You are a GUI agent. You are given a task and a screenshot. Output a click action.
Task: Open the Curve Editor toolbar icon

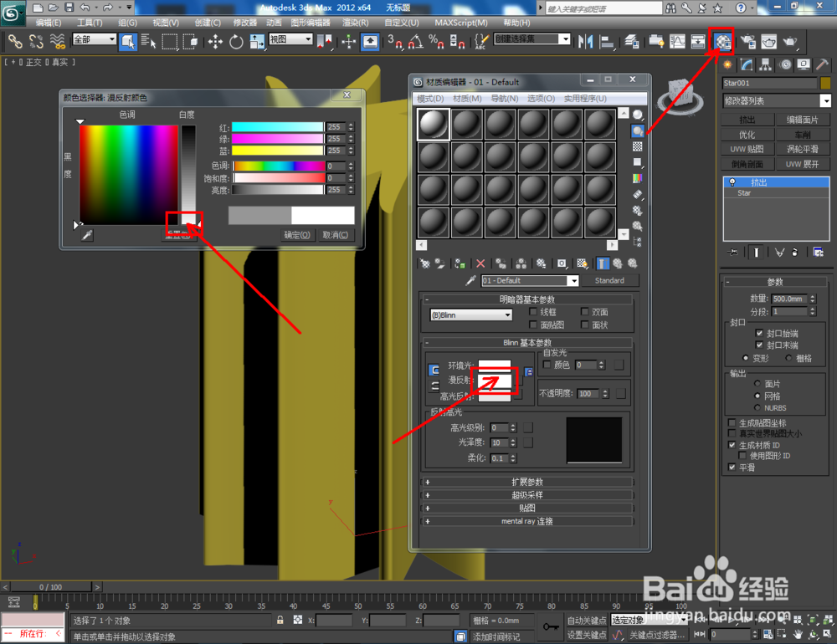point(677,42)
